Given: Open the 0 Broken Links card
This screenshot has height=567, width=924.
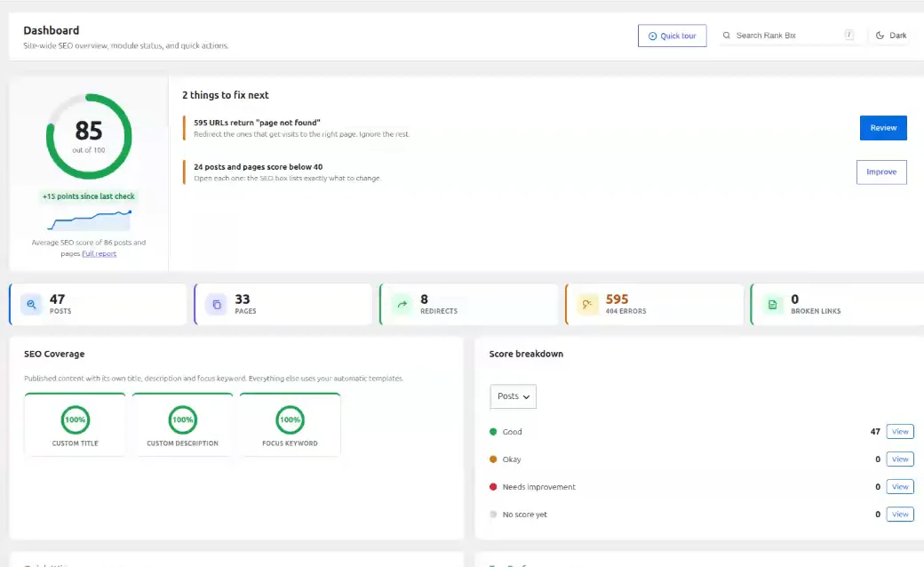Looking at the screenshot, I should 837,304.
